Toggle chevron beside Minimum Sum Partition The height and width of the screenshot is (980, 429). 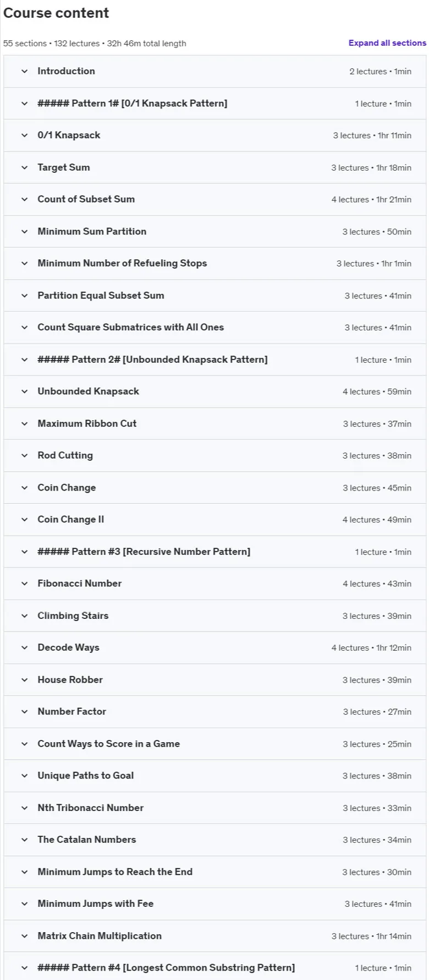(x=24, y=231)
